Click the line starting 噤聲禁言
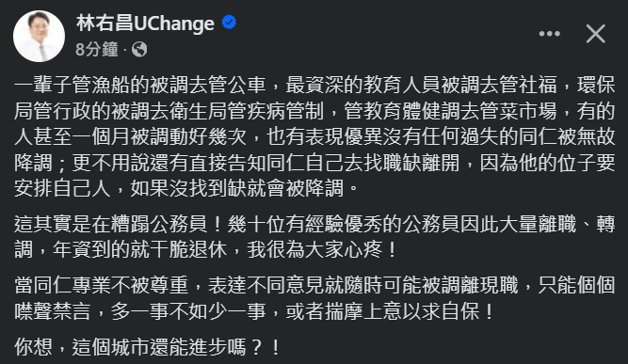 point(254,311)
